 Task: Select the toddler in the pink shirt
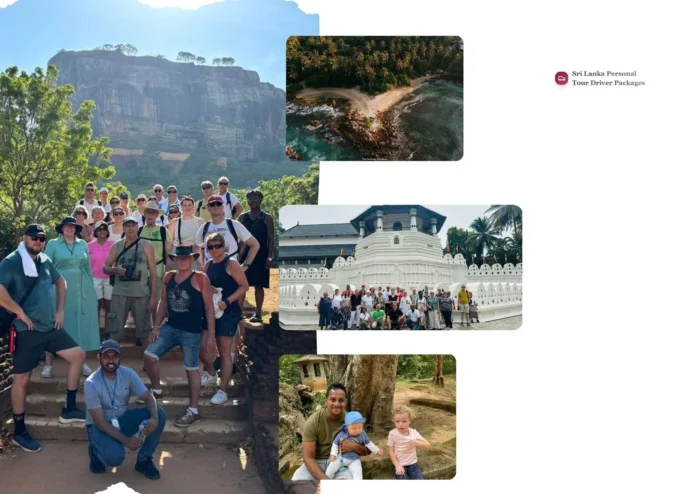pos(407,442)
